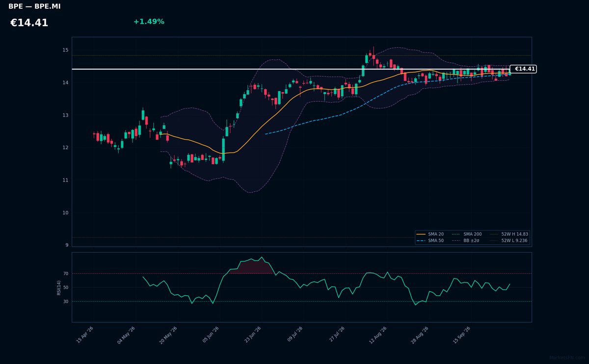Click the RSI axis label 50
The image size is (589, 364).
(66, 287)
